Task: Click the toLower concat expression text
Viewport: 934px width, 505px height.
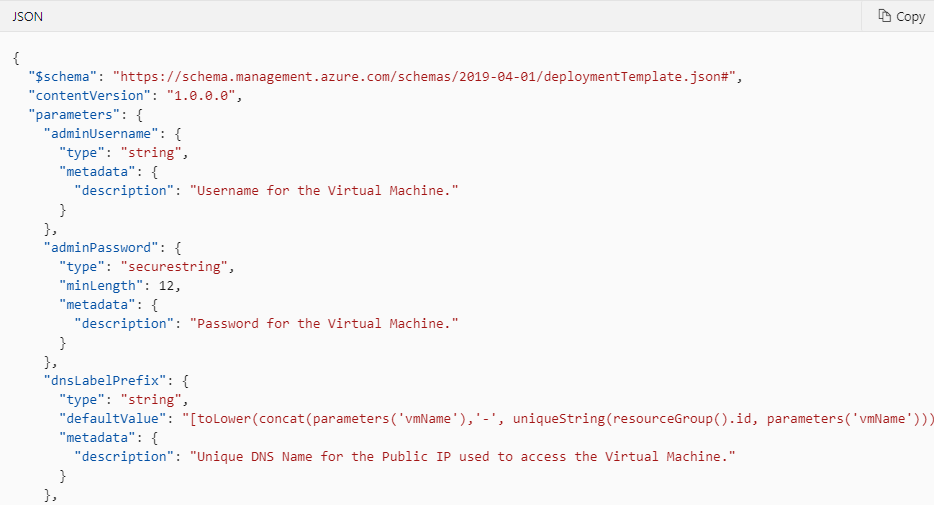Action: point(558,419)
